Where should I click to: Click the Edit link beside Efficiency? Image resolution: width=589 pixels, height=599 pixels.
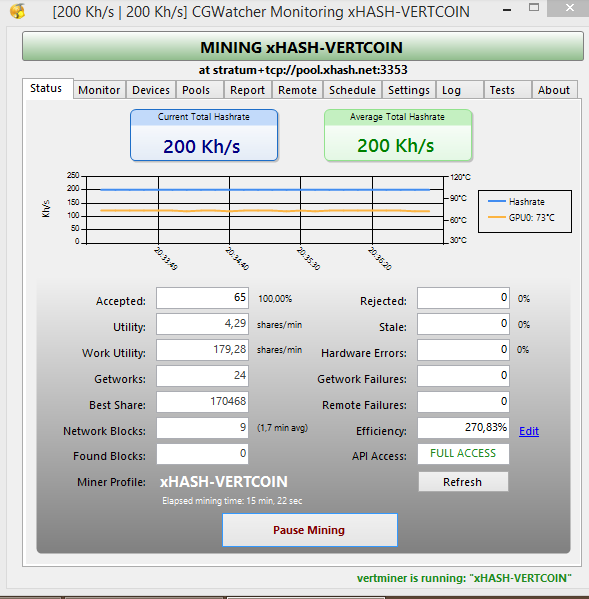(529, 431)
